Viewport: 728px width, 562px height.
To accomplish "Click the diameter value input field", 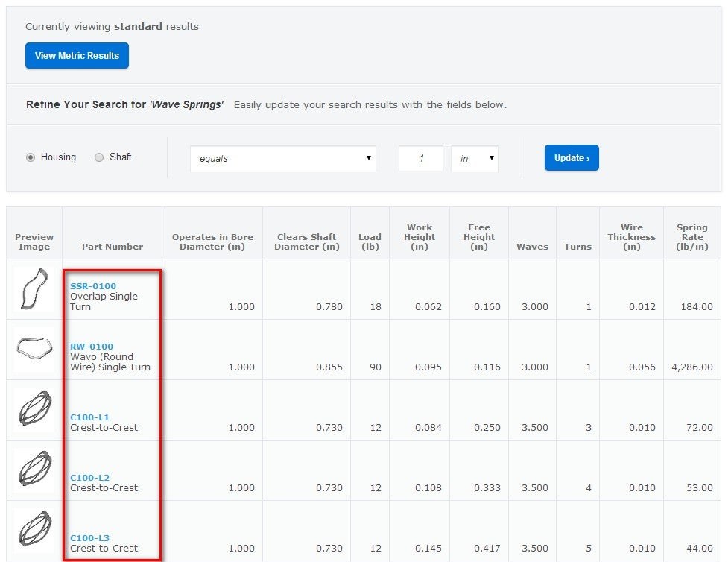I will (421, 158).
